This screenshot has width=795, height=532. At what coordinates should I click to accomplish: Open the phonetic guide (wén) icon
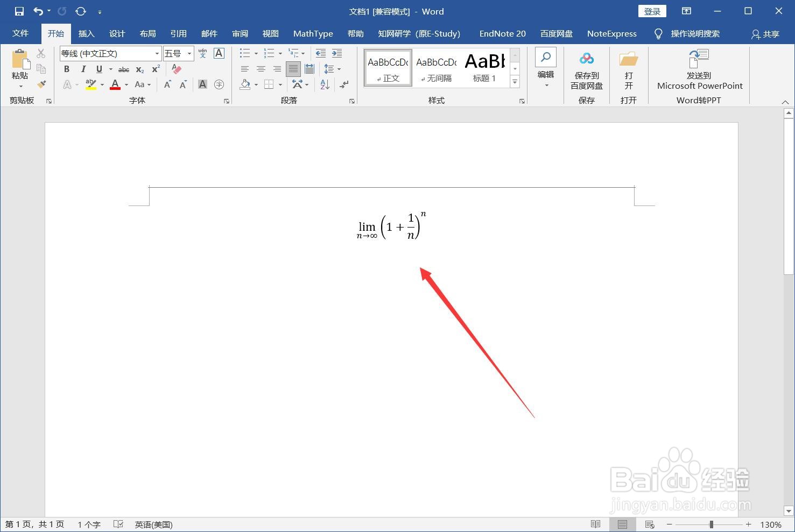pos(202,53)
